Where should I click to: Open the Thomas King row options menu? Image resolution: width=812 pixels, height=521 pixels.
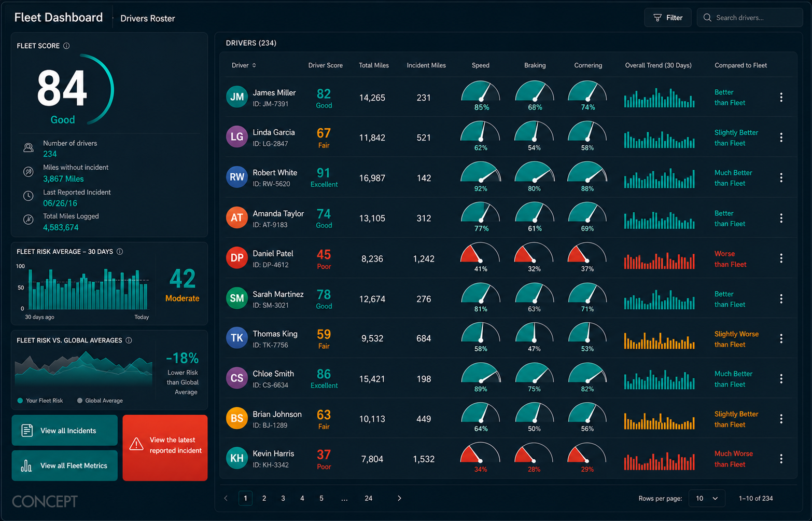coord(781,338)
